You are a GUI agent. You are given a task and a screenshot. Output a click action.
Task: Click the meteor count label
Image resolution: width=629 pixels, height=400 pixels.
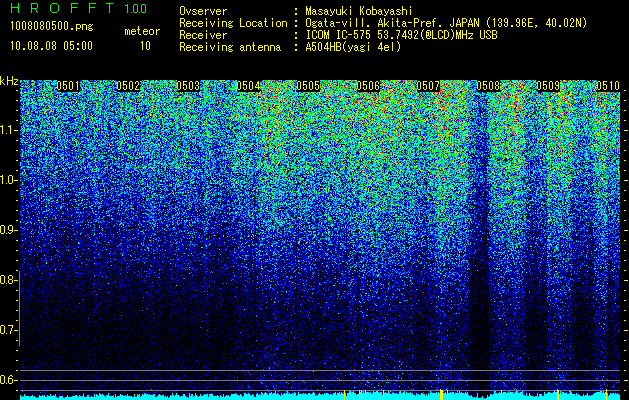(142, 31)
